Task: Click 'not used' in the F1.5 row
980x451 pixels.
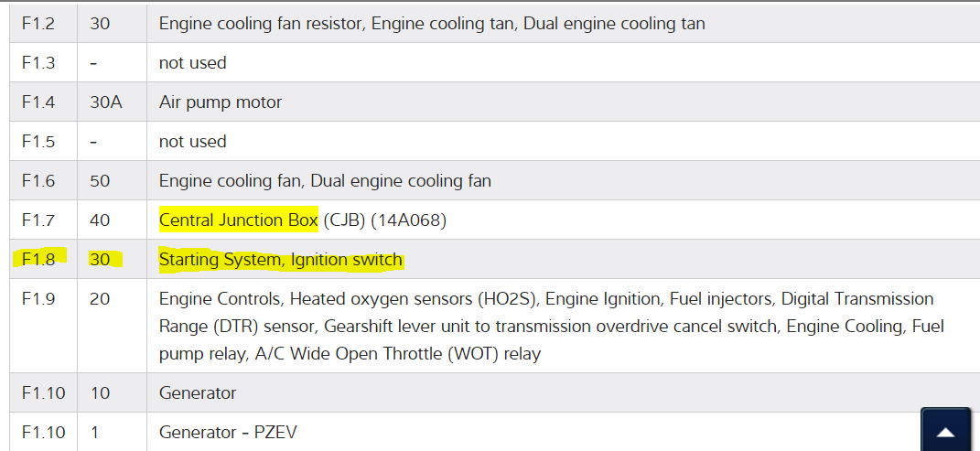Action: 192,142
